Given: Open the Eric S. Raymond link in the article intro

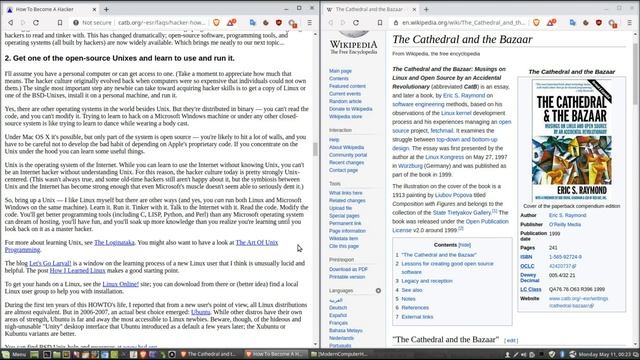Looking at the screenshot, I should click(x=464, y=96).
